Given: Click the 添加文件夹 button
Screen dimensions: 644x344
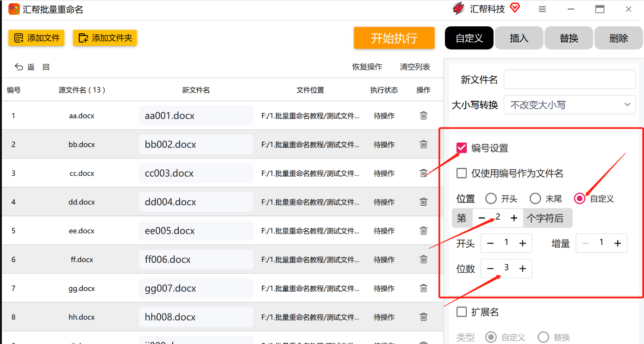Looking at the screenshot, I should click(105, 38).
